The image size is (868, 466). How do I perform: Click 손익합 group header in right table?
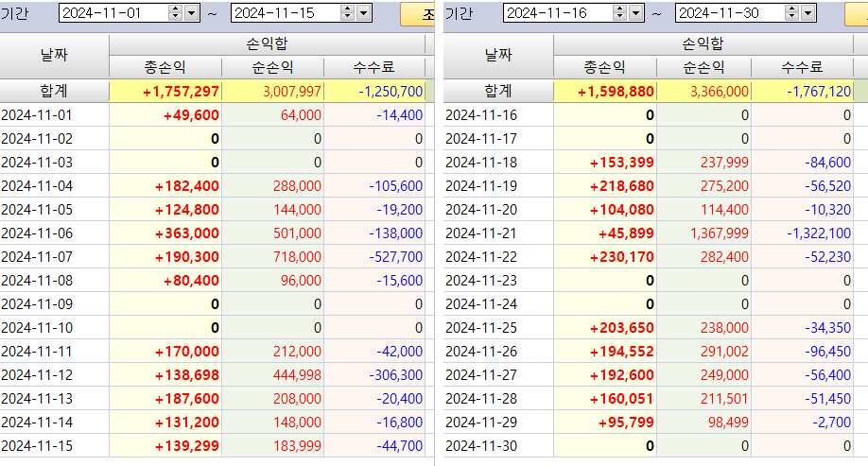coord(703,43)
